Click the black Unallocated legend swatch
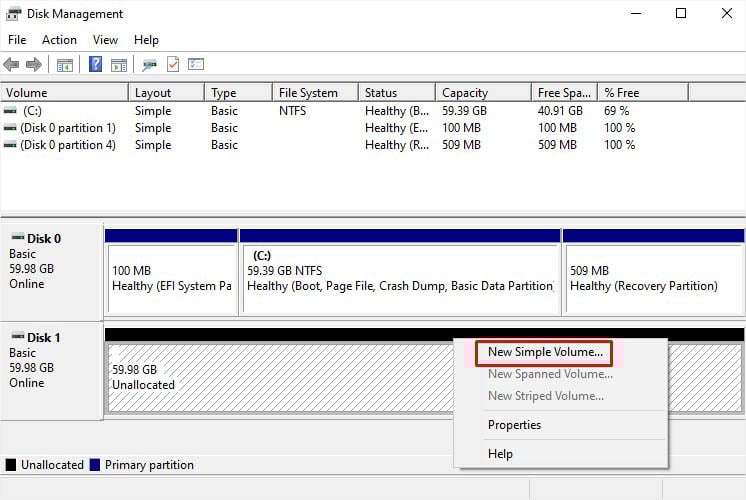This screenshot has height=500, width=746. click(x=10, y=465)
